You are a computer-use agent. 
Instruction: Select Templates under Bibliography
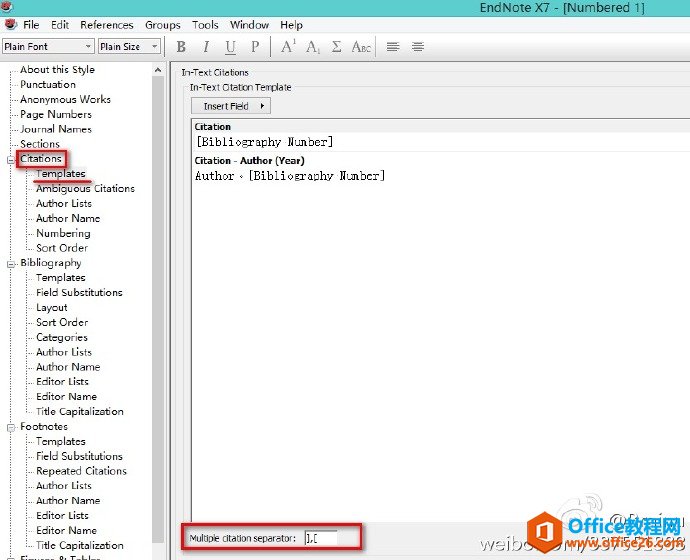[x=61, y=278]
